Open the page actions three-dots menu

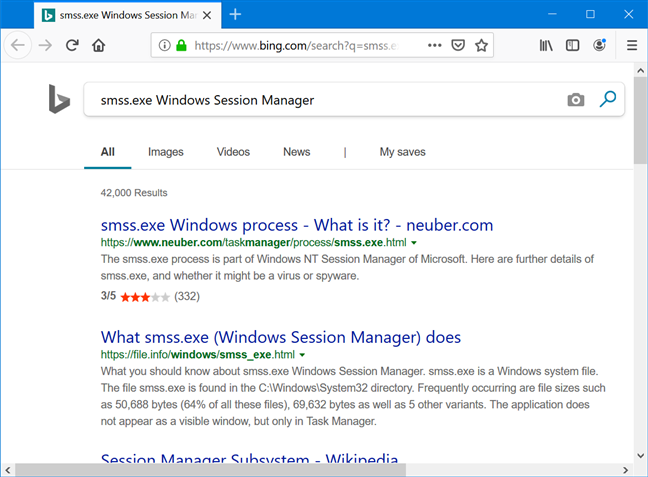tap(434, 45)
